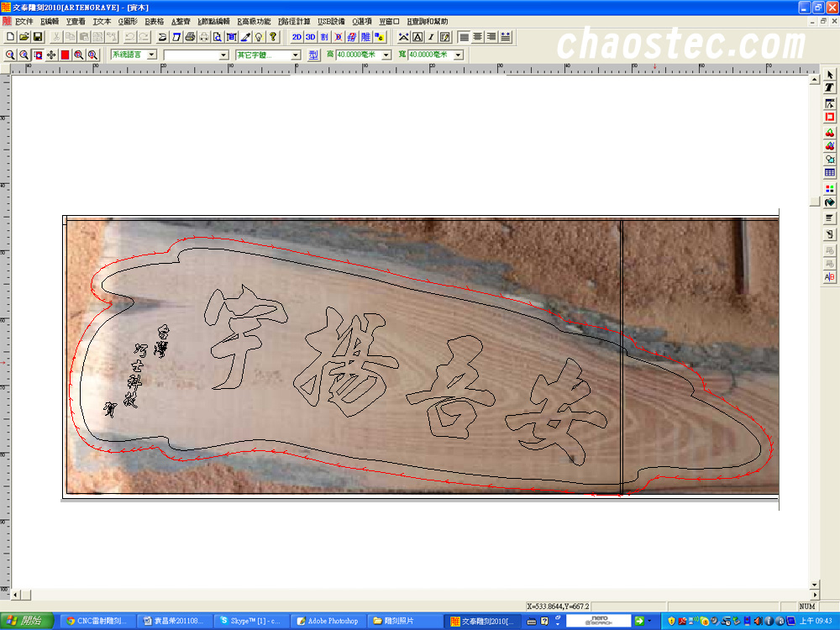Apply italic I formatting icon

431,37
